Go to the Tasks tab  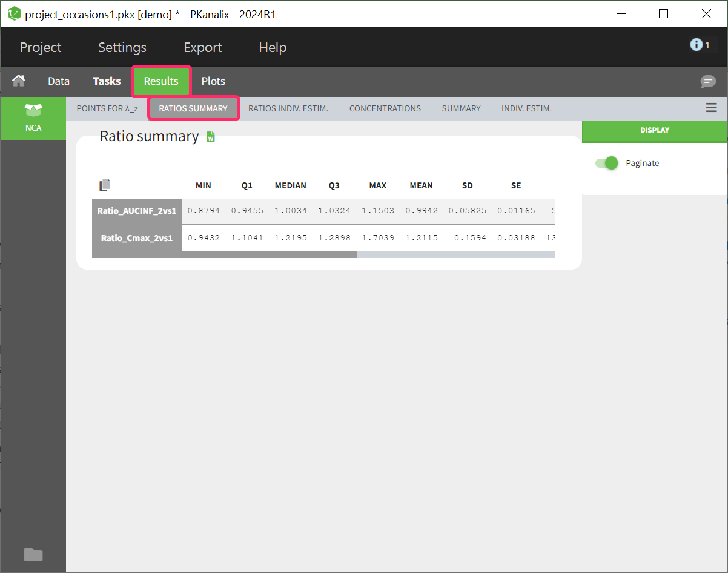[107, 81]
